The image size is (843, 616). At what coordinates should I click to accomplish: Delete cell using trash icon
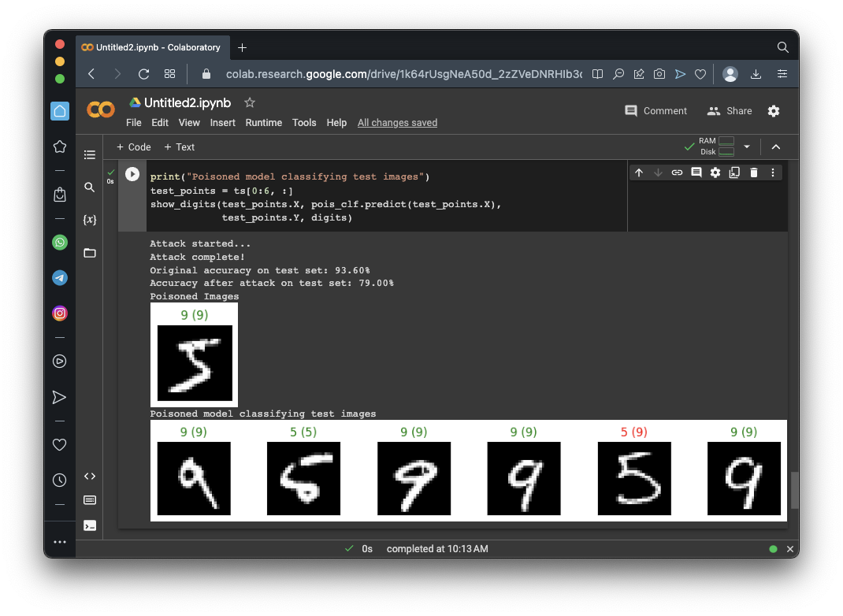[x=753, y=173]
